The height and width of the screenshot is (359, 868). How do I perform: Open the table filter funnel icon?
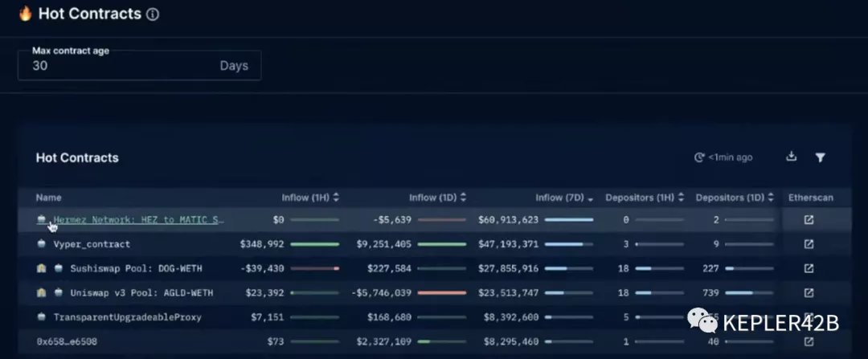tap(820, 157)
